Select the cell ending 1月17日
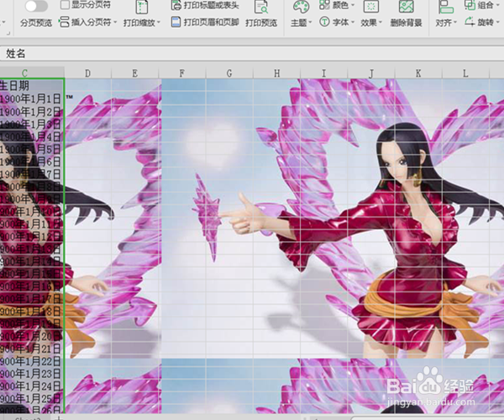The width and height of the screenshot is (504, 420). [32, 299]
